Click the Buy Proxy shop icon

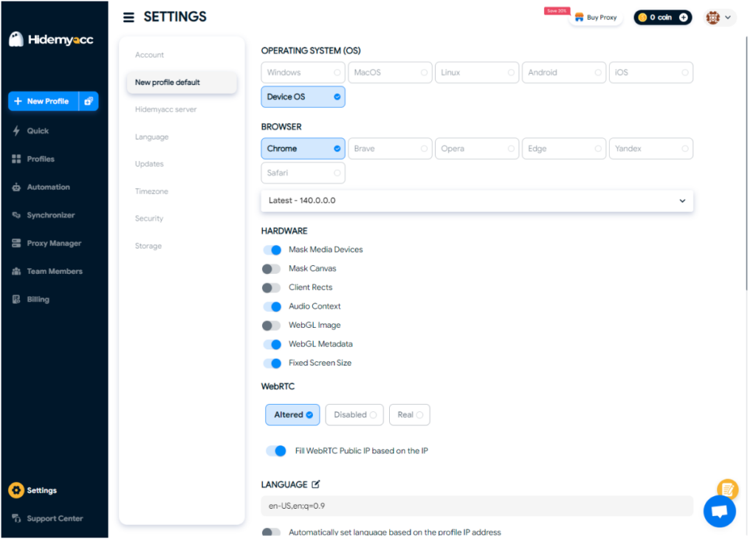point(579,18)
